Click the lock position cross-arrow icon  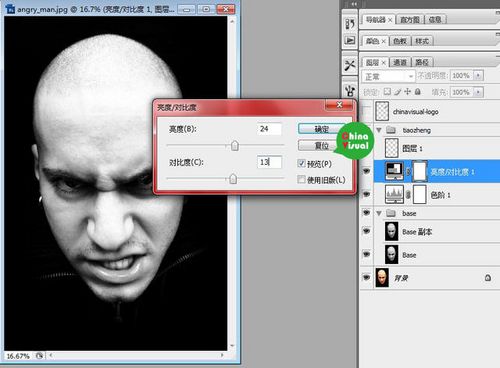(x=407, y=92)
